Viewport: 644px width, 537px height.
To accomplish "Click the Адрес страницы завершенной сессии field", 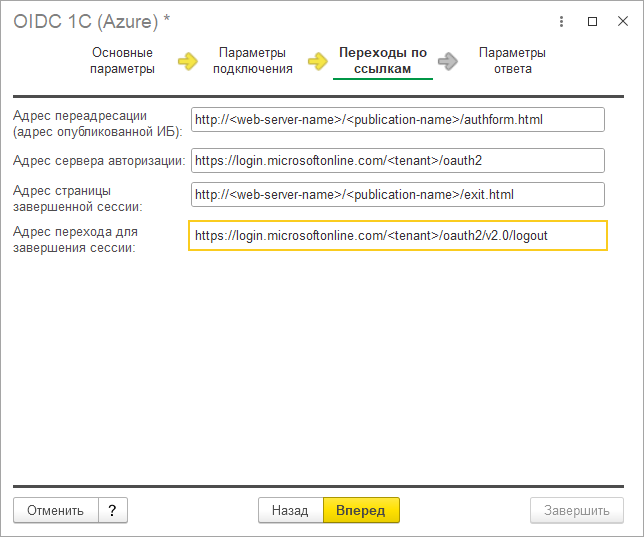I will (x=398, y=194).
